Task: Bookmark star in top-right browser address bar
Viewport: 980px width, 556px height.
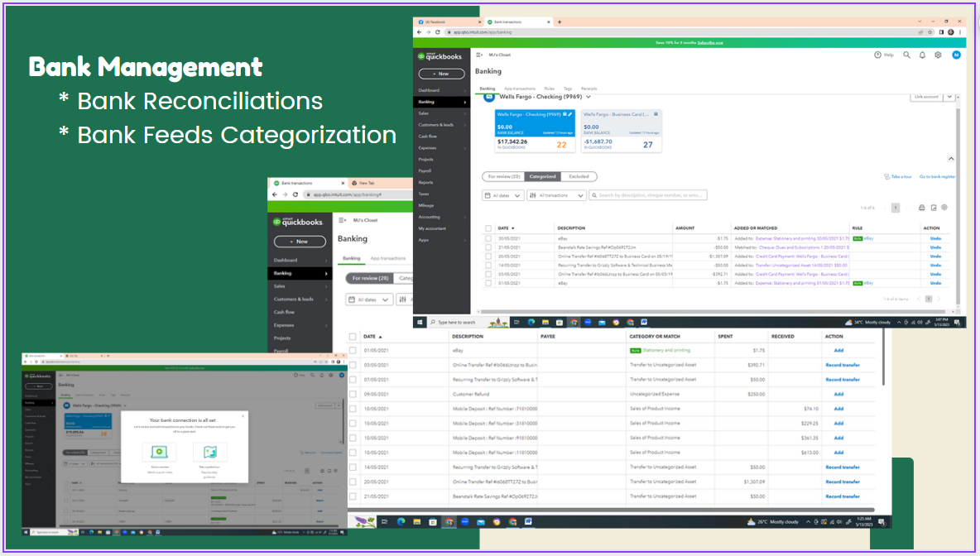Action: 930,32
